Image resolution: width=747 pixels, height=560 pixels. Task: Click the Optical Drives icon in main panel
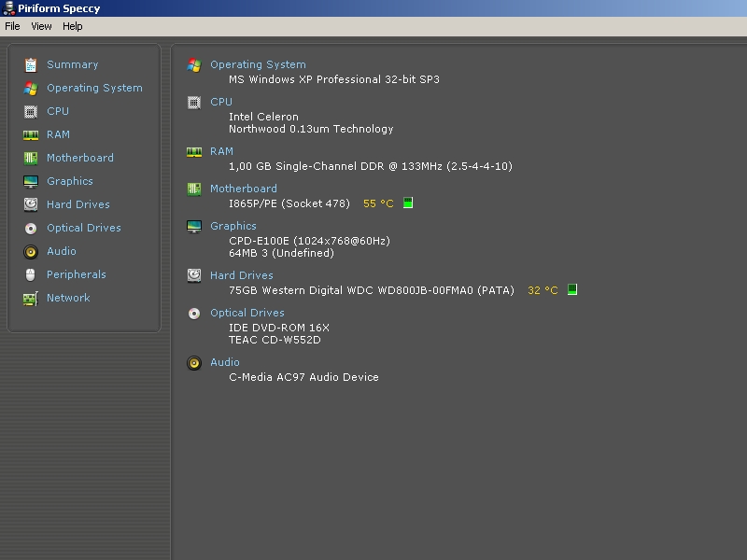tap(194, 314)
